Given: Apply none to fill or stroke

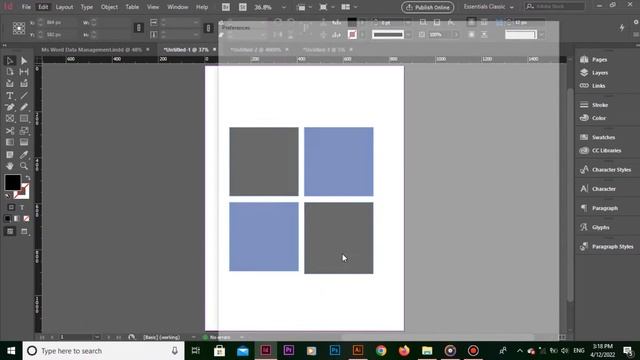Looking at the screenshot, I should pyautogui.click(x=27, y=219).
